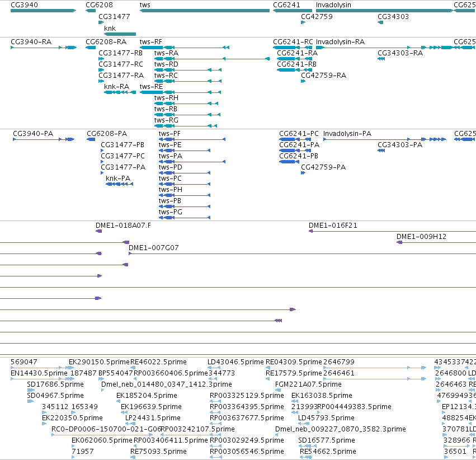Select EST RE46022.5prime
Screen dimensions: 476x460
(158, 362)
